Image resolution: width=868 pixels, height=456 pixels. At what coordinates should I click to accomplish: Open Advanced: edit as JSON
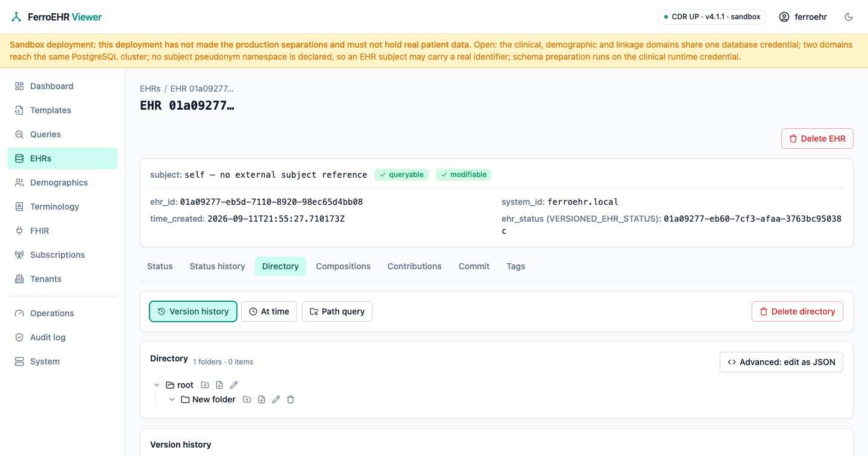coord(781,362)
